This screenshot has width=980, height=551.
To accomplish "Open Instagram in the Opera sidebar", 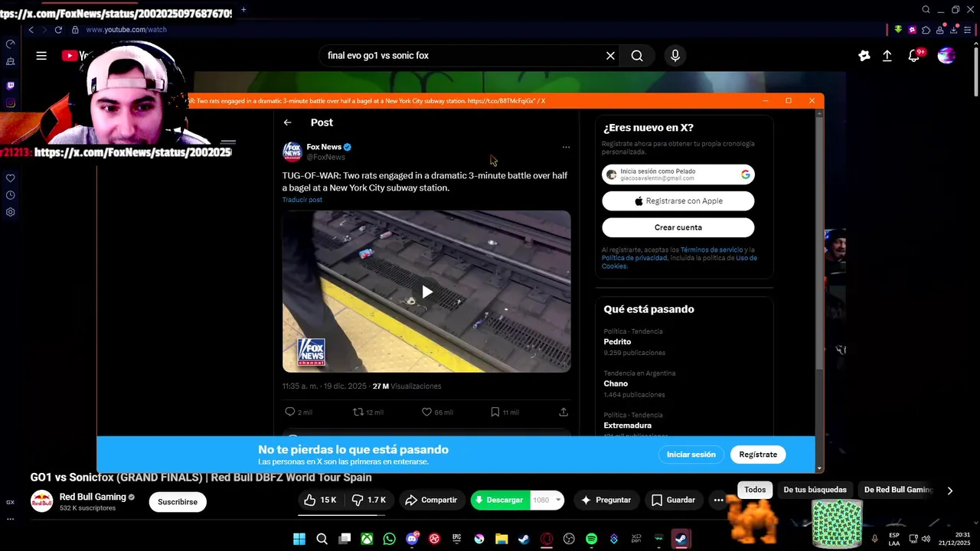I will pos(10,103).
